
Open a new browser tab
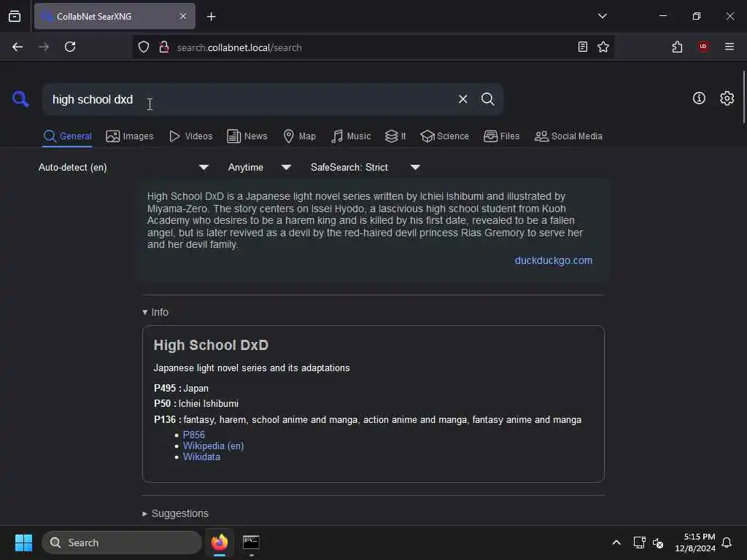211,17
